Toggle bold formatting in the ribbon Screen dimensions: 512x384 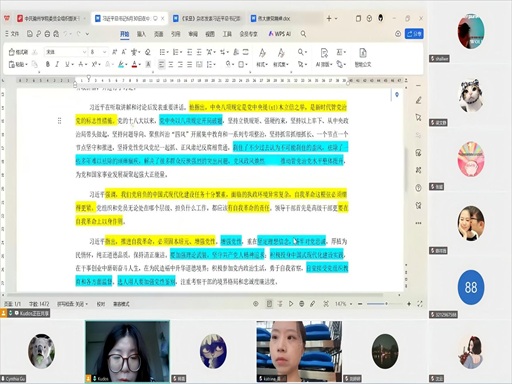point(48,64)
